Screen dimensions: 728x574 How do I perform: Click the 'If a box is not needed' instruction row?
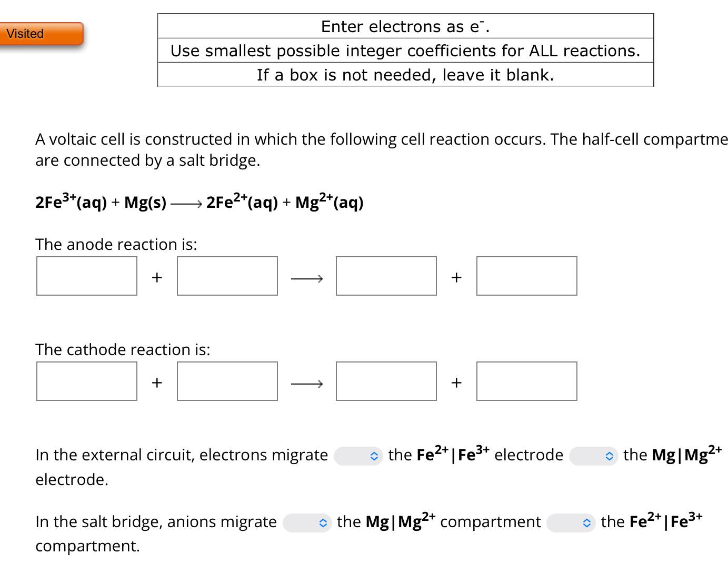[405, 75]
